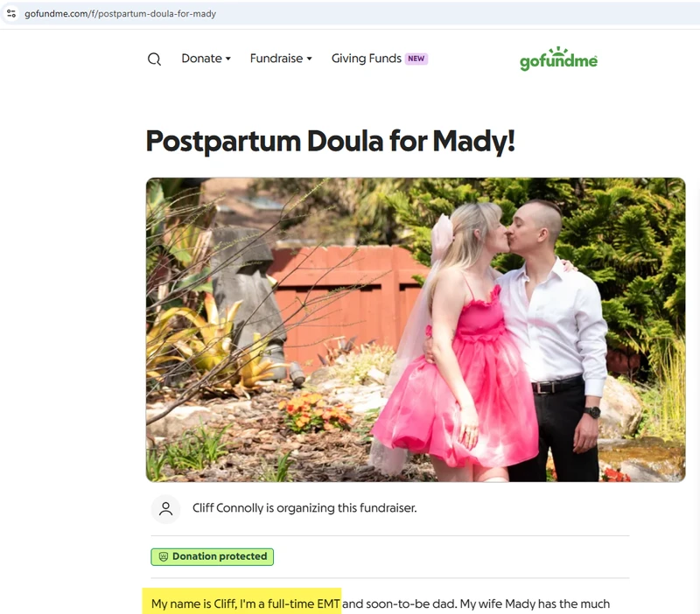This screenshot has height=614, width=700.
Task: Open the Giving Funds menu item
Action: (366, 59)
